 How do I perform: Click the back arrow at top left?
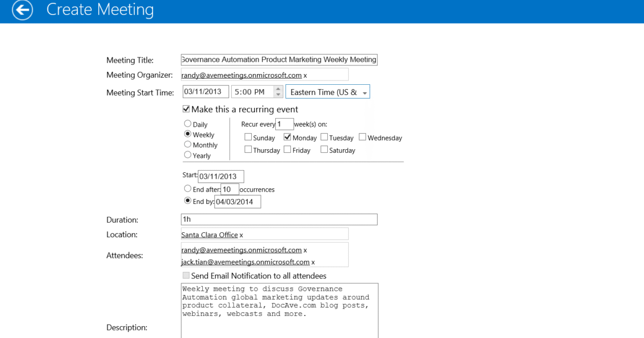22,10
